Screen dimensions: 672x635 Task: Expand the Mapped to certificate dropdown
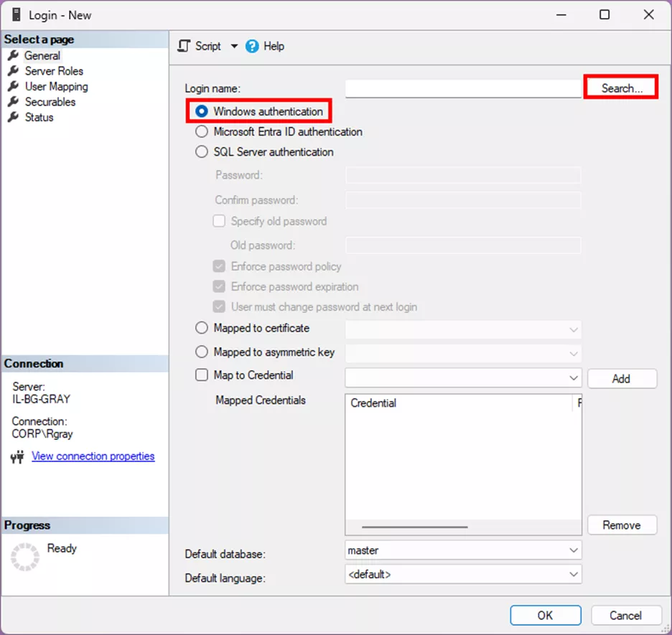click(x=574, y=330)
